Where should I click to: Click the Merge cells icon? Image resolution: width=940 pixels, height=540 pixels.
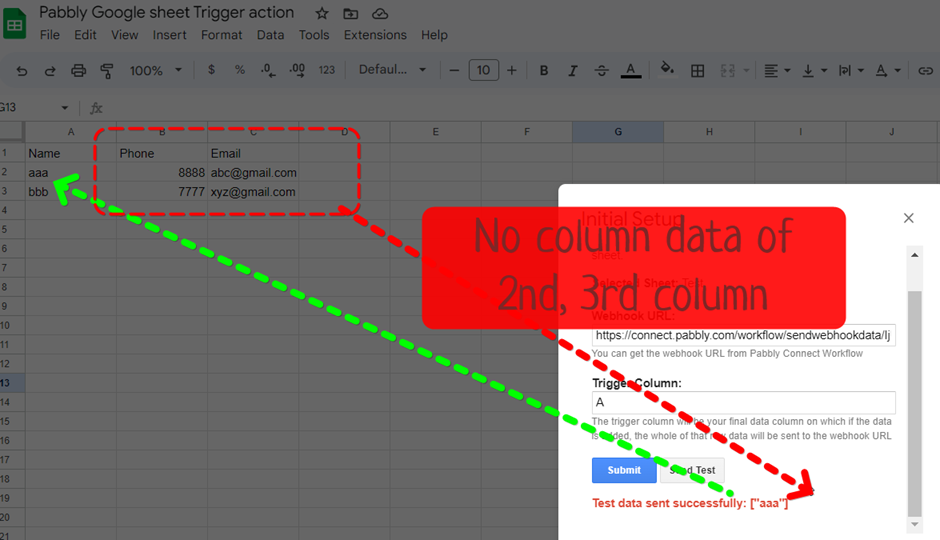[727, 71]
